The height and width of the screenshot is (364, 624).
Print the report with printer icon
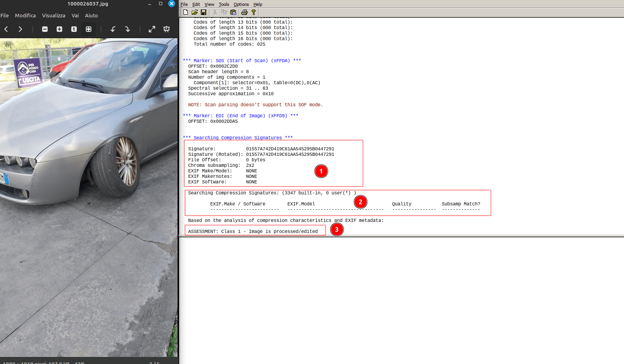pos(244,12)
